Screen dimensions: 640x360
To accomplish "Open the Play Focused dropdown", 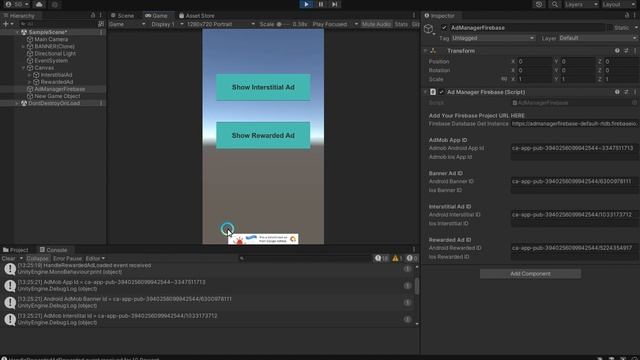I will click(x=335, y=24).
